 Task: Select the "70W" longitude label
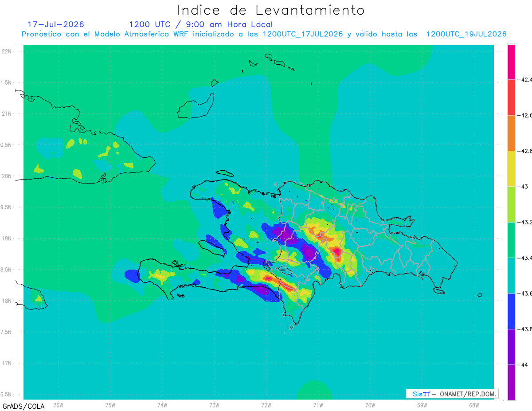(x=370, y=405)
